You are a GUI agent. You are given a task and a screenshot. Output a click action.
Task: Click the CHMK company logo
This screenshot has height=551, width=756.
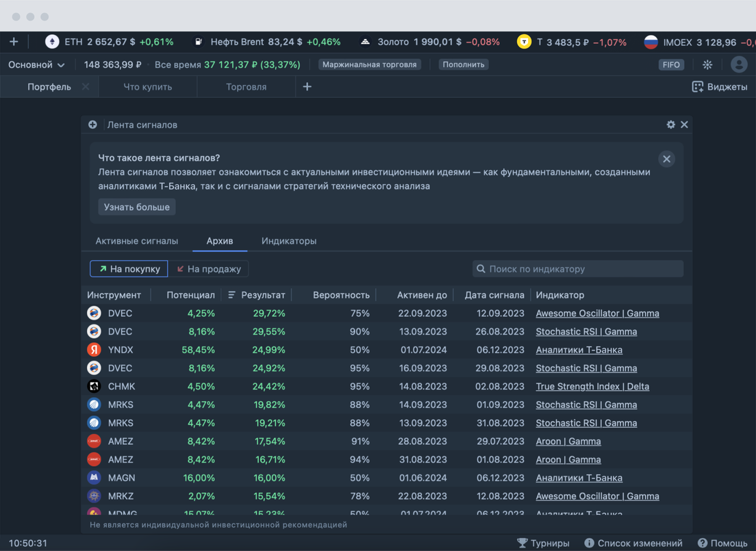coord(94,386)
